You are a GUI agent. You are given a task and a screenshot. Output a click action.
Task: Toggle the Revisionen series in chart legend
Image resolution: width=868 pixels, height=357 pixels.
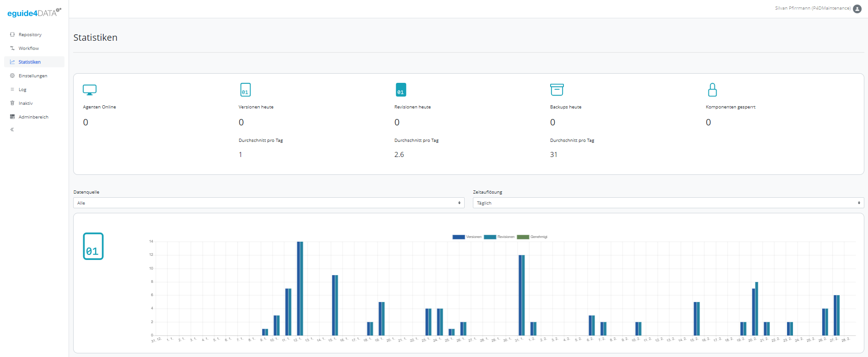[x=499, y=237]
